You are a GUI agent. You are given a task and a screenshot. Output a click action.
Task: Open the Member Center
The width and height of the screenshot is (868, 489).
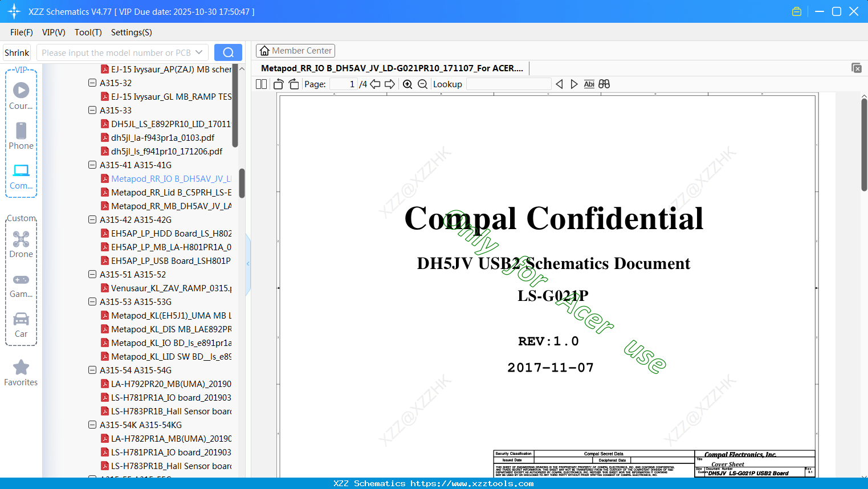295,51
